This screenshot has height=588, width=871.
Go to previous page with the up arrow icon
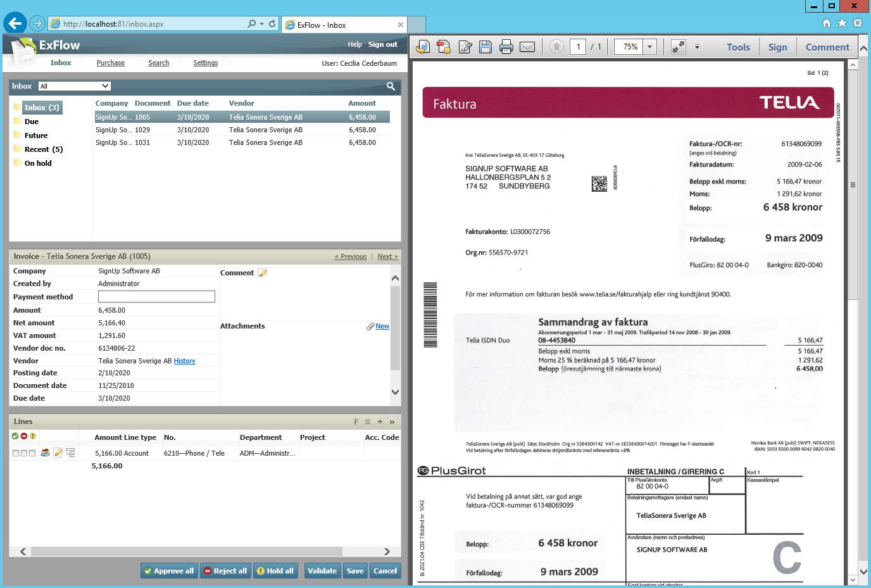pos(556,47)
